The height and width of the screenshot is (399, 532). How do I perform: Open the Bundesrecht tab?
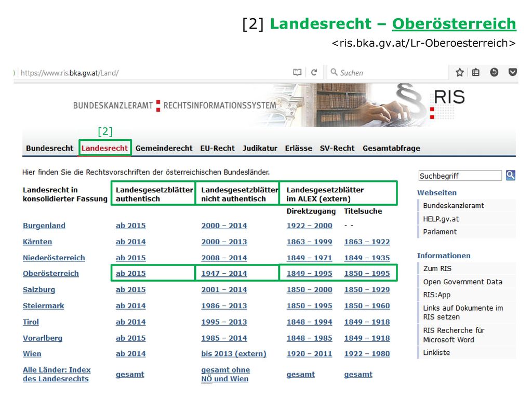pyautogui.click(x=49, y=148)
